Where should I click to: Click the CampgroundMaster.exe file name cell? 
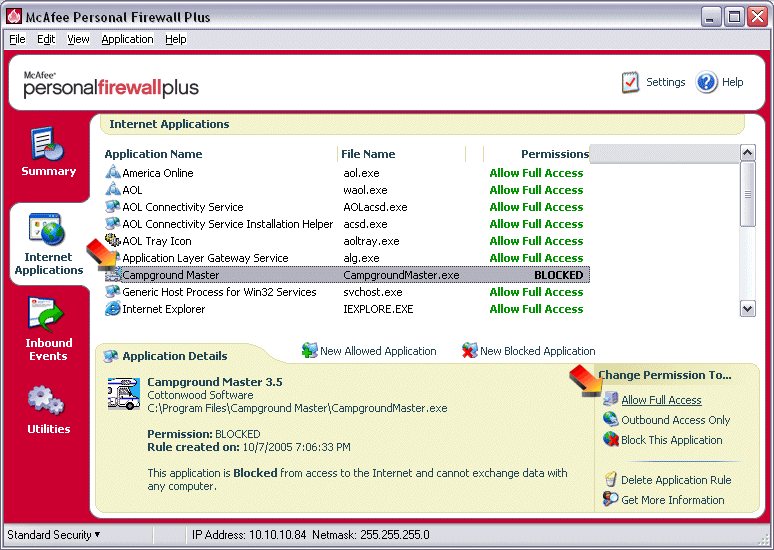401,275
